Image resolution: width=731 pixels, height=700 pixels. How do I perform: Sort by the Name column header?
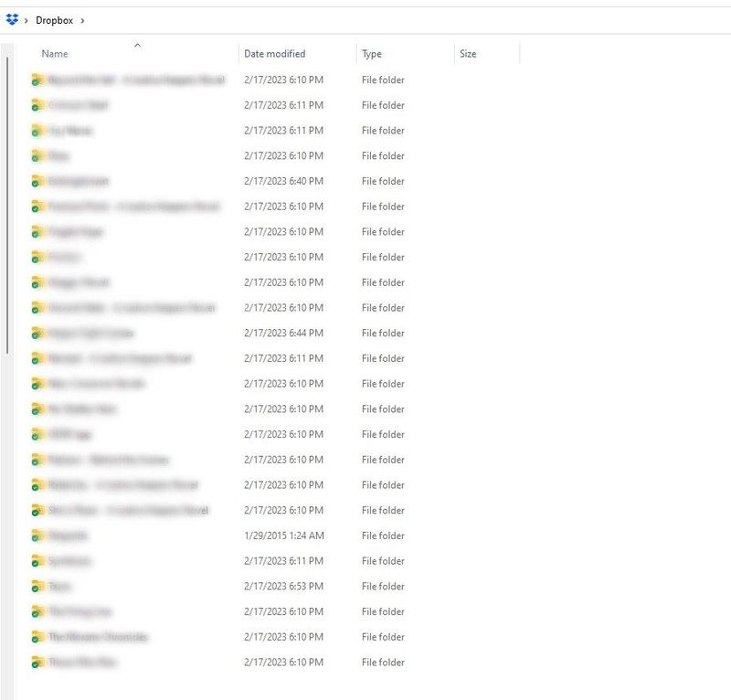(55, 54)
